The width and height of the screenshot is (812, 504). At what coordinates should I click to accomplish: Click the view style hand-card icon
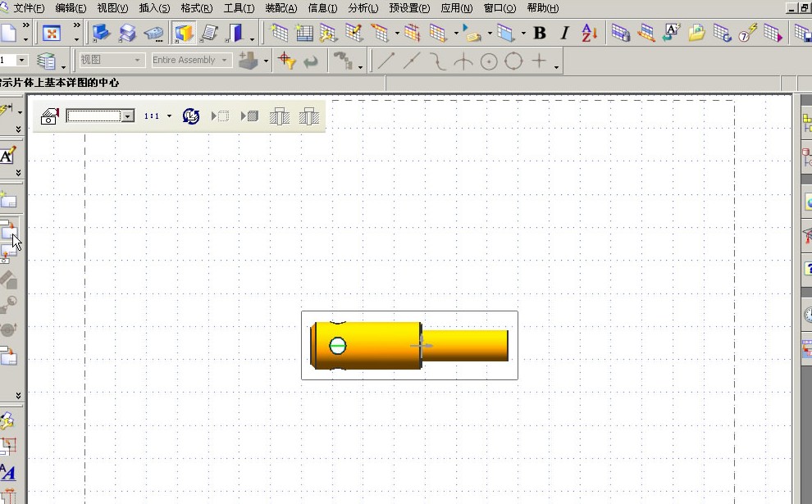[50, 116]
